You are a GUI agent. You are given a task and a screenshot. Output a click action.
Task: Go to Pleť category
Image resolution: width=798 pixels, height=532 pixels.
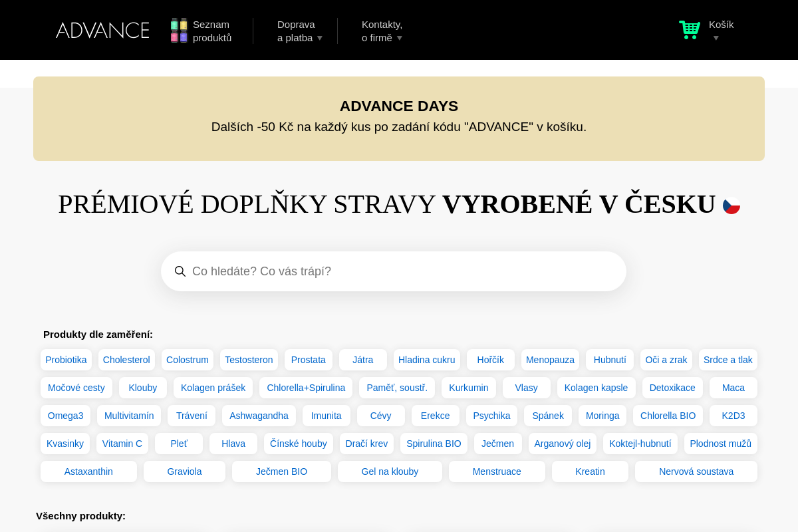(x=179, y=444)
